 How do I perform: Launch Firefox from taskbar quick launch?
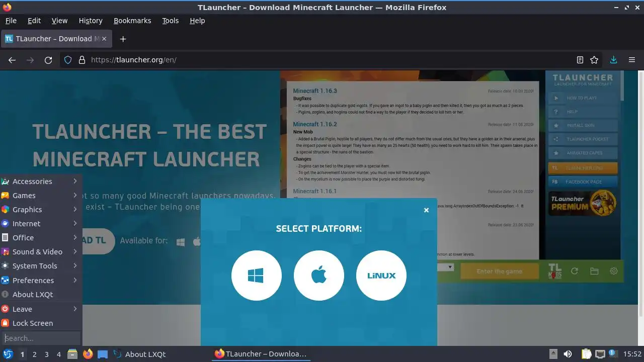[x=88, y=354]
